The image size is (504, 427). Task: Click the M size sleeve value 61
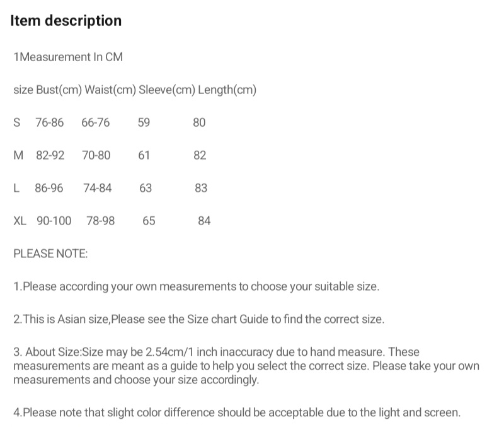coord(144,156)
